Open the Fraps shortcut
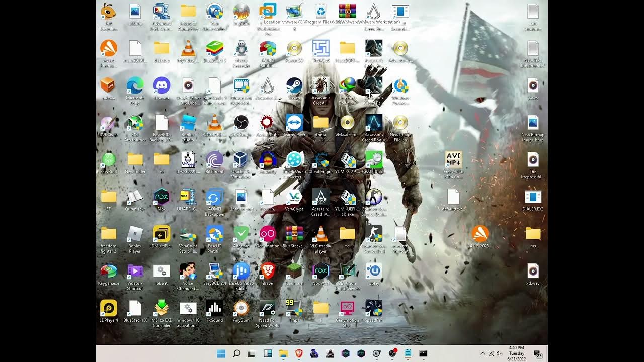The image size is (644, 362). click(x=294, y=311)
